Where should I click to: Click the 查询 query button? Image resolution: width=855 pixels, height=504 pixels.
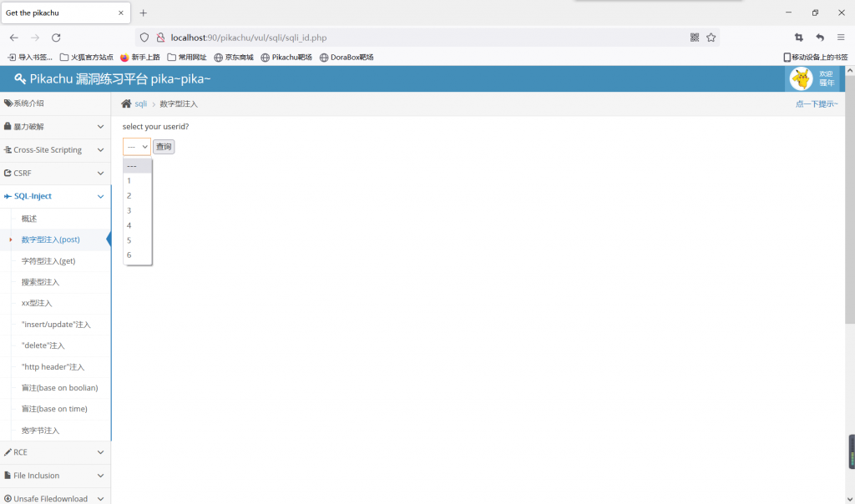(164, 147)
